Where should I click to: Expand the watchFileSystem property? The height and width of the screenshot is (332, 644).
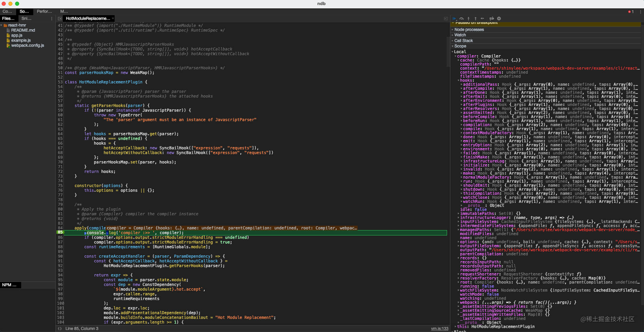tap(458, 290)
